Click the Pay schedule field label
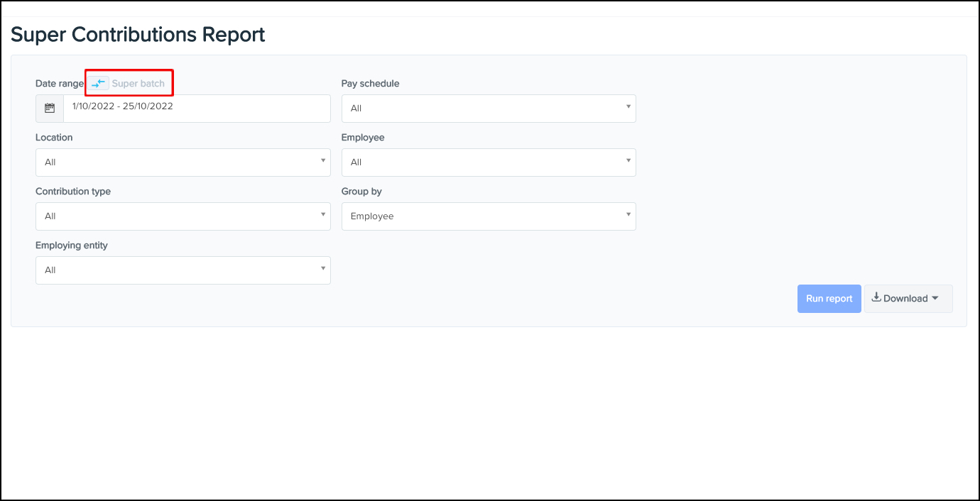Image resolution: width=980 pixels, height=501 pixels. 370,84
